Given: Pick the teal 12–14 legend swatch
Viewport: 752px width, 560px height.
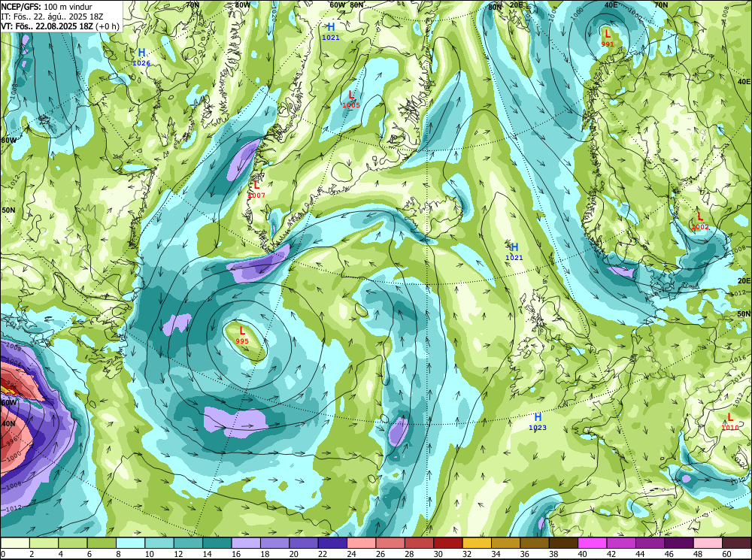Looking at the screenshot, I should coord(188,543).
